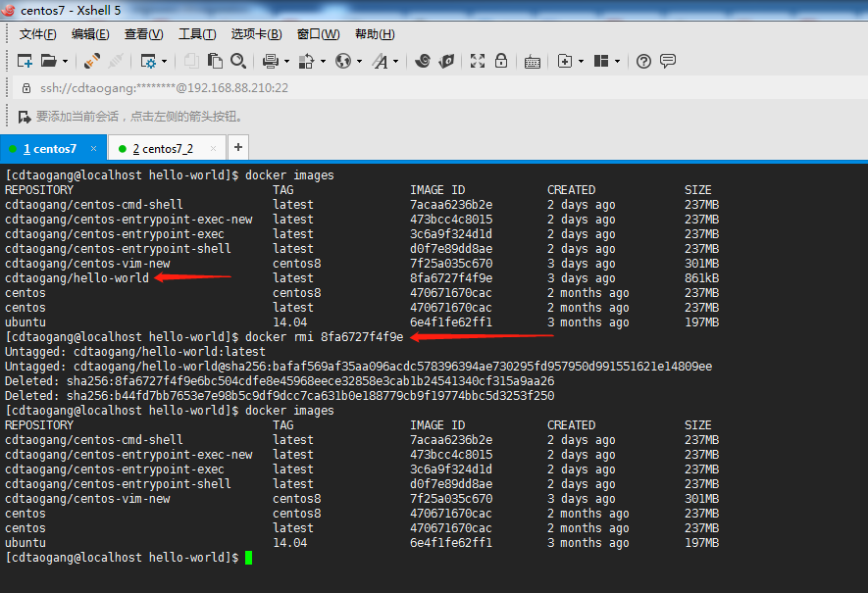Close the 2 centos7_2 tab
The width and height of the screenshot is (868, 593).
[x=213, y=148]
